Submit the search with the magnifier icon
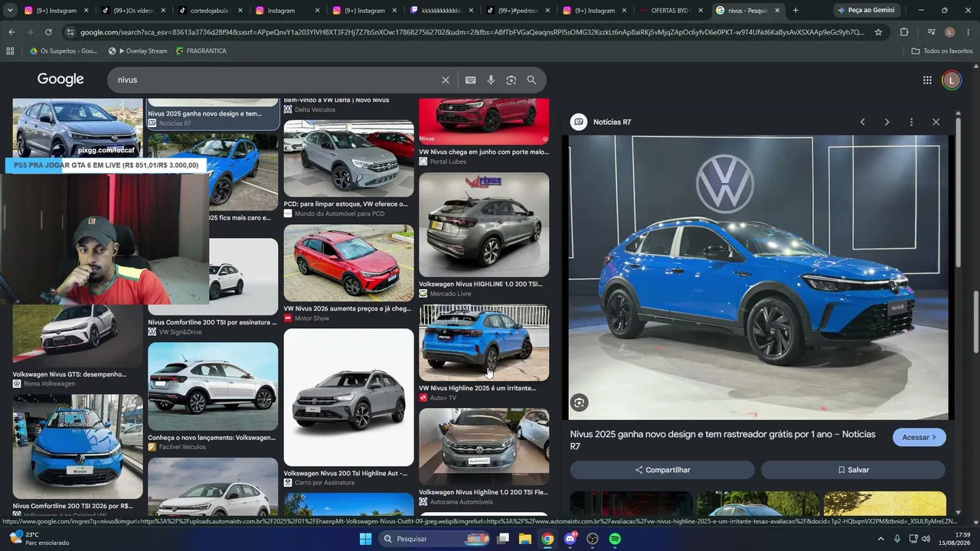Viewport: 980px width, 551px height. 531,80
